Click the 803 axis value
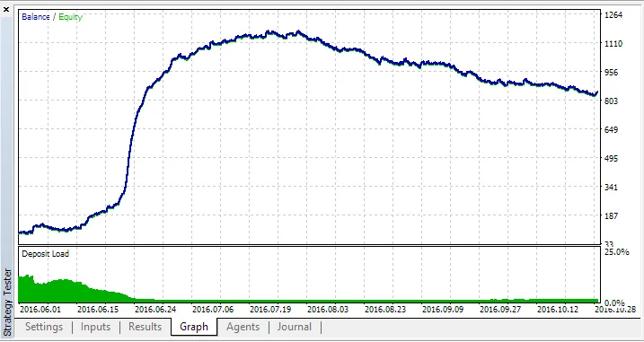The height and width of the screenshot is (342, 644). [x=612, y=101]
